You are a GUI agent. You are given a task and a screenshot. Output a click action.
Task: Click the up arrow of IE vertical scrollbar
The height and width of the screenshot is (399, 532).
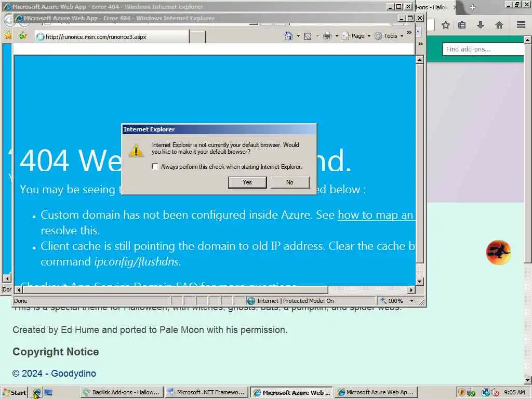[x=419, y=60]
